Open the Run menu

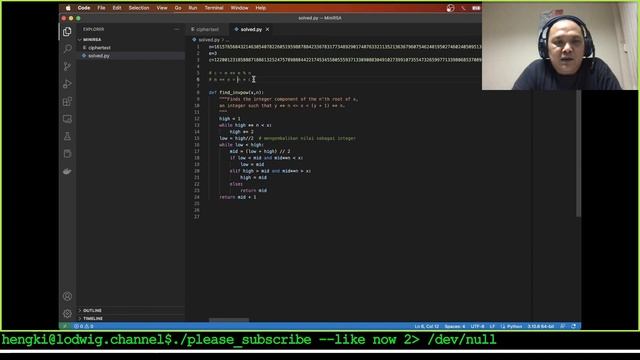(193, 8)
